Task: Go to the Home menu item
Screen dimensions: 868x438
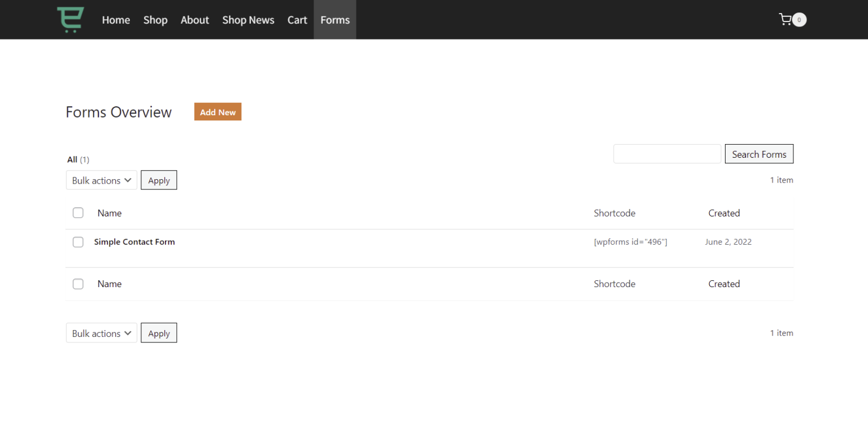Action: [116, 20]
